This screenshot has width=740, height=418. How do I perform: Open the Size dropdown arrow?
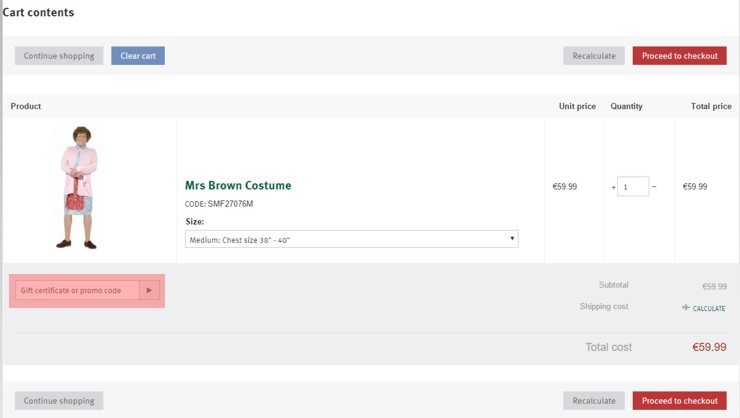click(x=512, y=238)
